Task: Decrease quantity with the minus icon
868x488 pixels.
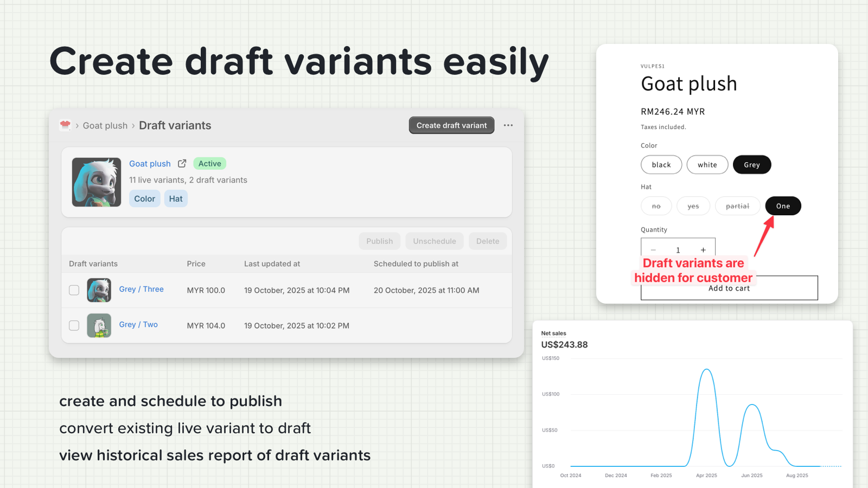Action: click(653, 250)
